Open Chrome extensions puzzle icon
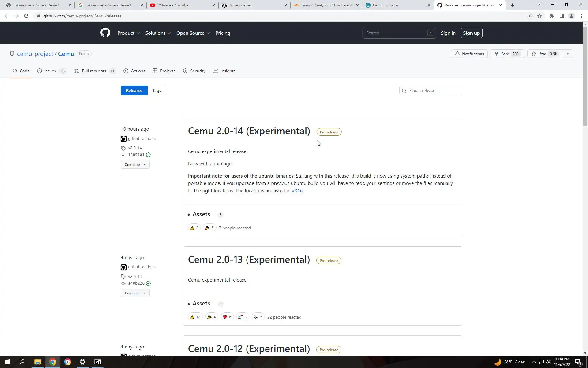588x368 pixels. (x=552, y=16)
